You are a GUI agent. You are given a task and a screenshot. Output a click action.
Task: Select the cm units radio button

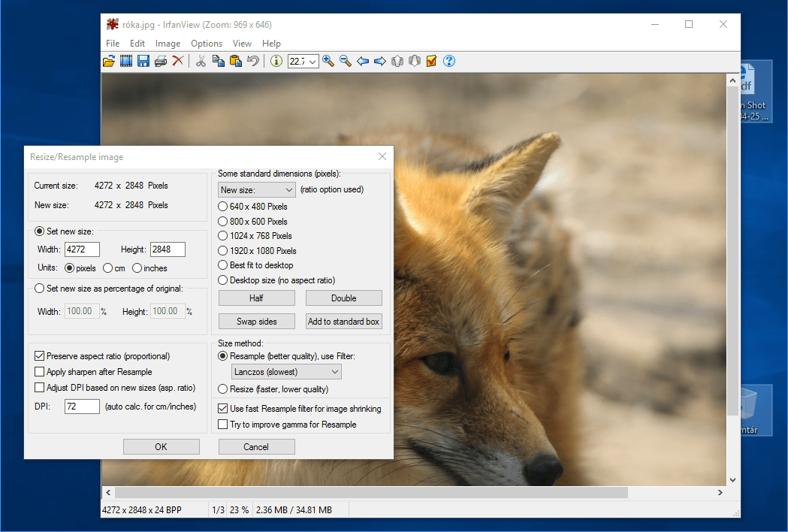107,268
